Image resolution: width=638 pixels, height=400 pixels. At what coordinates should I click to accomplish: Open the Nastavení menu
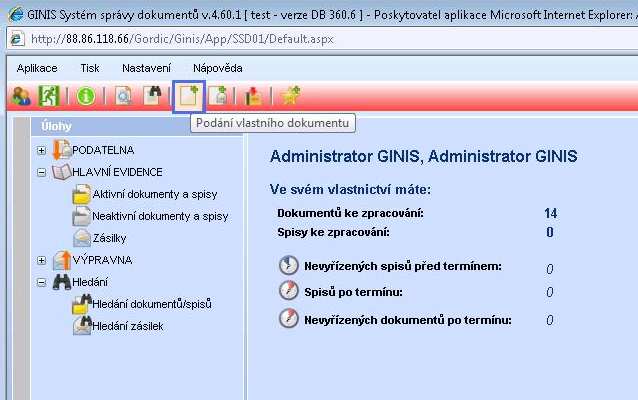click(x=146, y=68)
